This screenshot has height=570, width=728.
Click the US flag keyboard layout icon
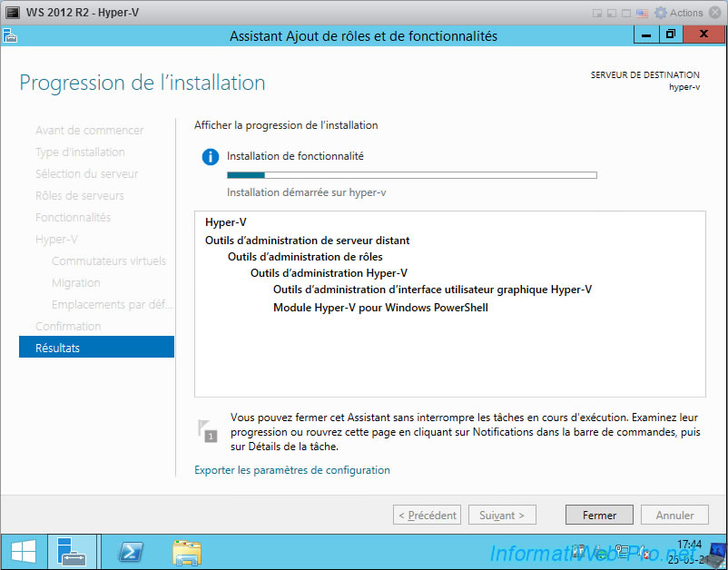point(642,13)
